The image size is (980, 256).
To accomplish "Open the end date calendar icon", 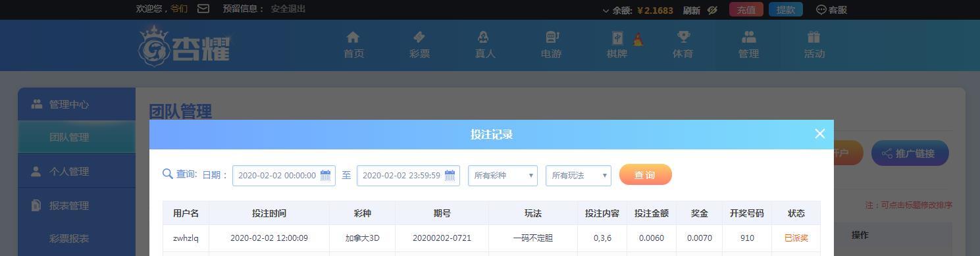I will 450,176.
